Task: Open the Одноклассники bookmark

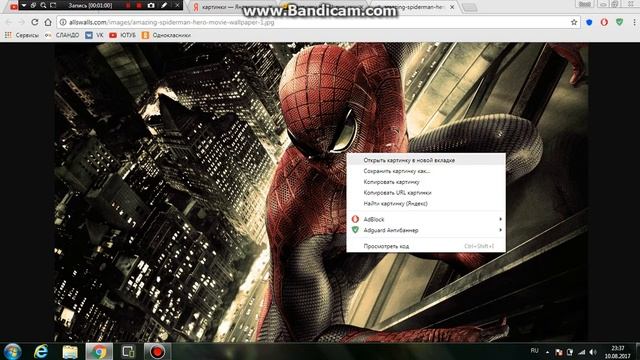Action: tap(166, 35)
